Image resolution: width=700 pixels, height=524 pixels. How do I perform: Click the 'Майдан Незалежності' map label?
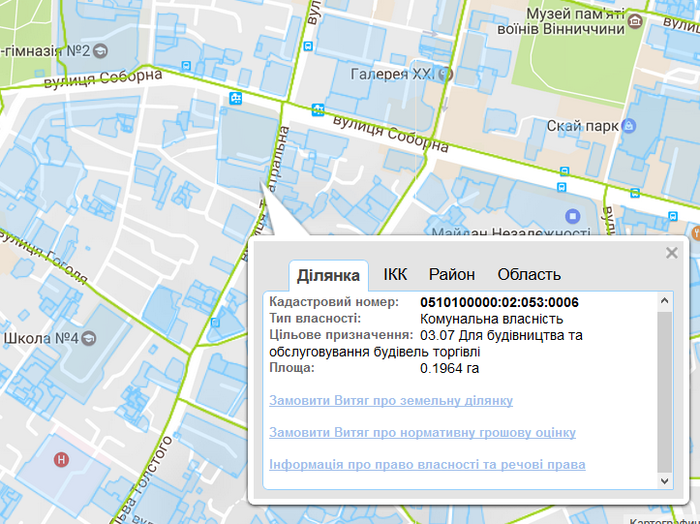tap(511, 231)
